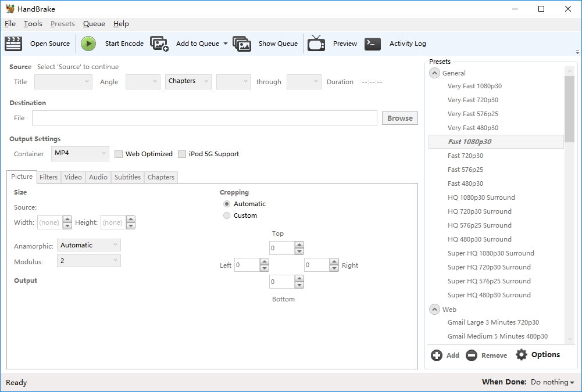Increase the Top crop value stepper

tap(299, 244)
